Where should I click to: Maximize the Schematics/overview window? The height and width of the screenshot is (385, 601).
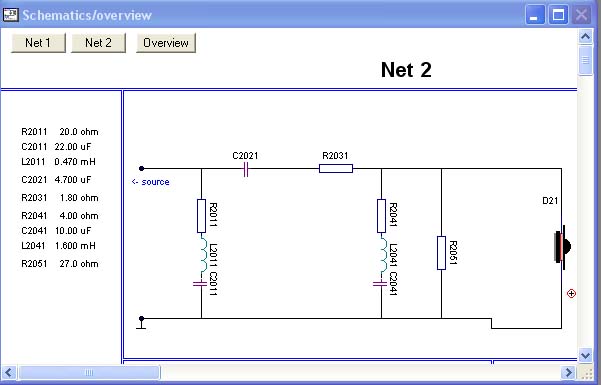(558, 15)
